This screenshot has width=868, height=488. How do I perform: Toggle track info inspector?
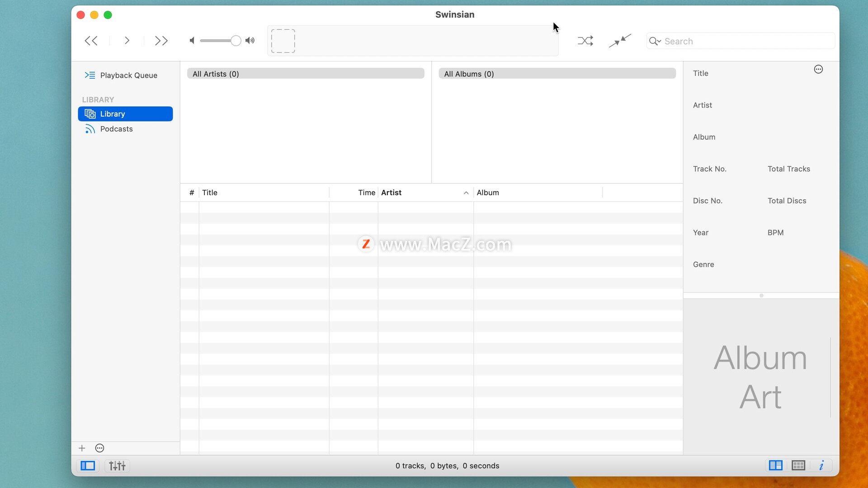[821, 465]
